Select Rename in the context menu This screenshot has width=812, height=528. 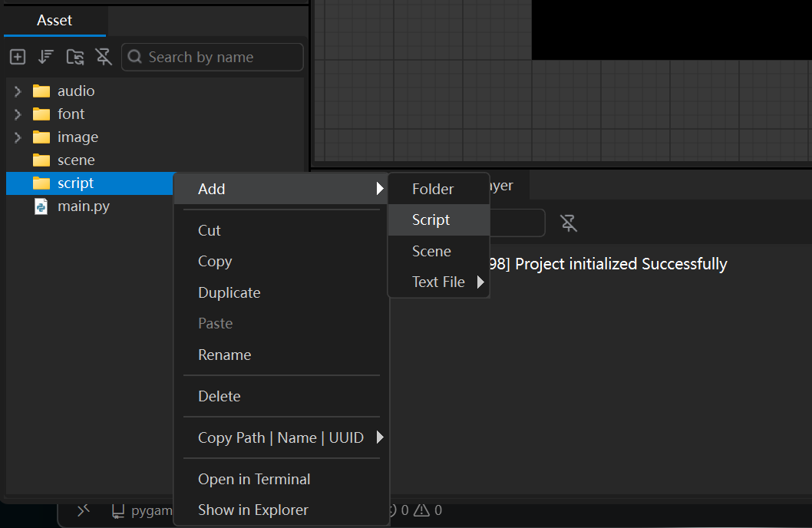(282, 355)
